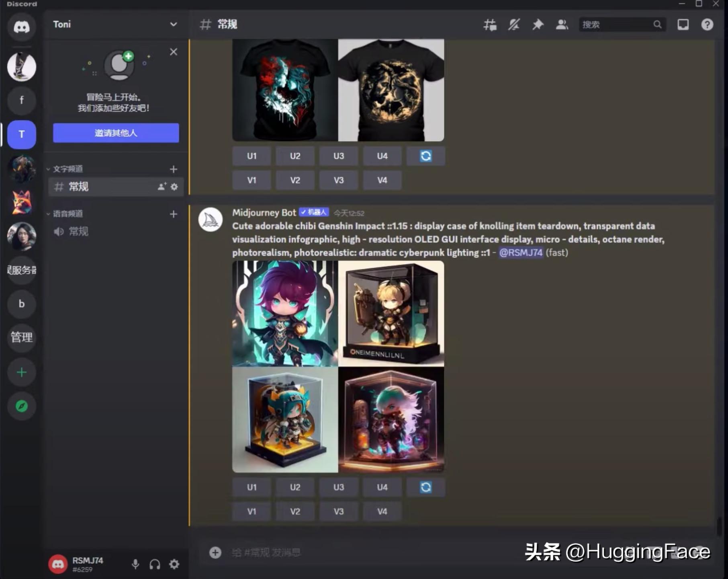Click U3 under the chibi Genshin images
Image resolution: width=728 pixels, height=579 pixels.
pyautogui.click(x=339, y=487)
